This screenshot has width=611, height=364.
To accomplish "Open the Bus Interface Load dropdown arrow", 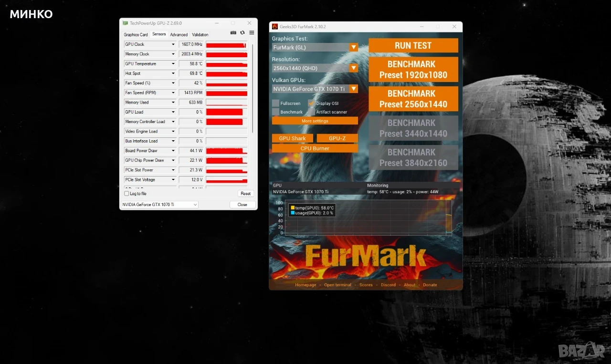I will click(173, 141).
